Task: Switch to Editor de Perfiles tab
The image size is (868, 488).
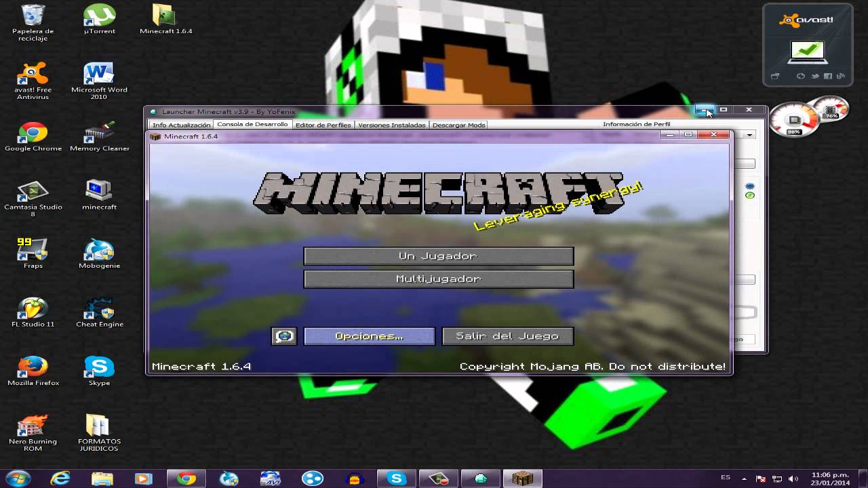Action: click(323, 125)
